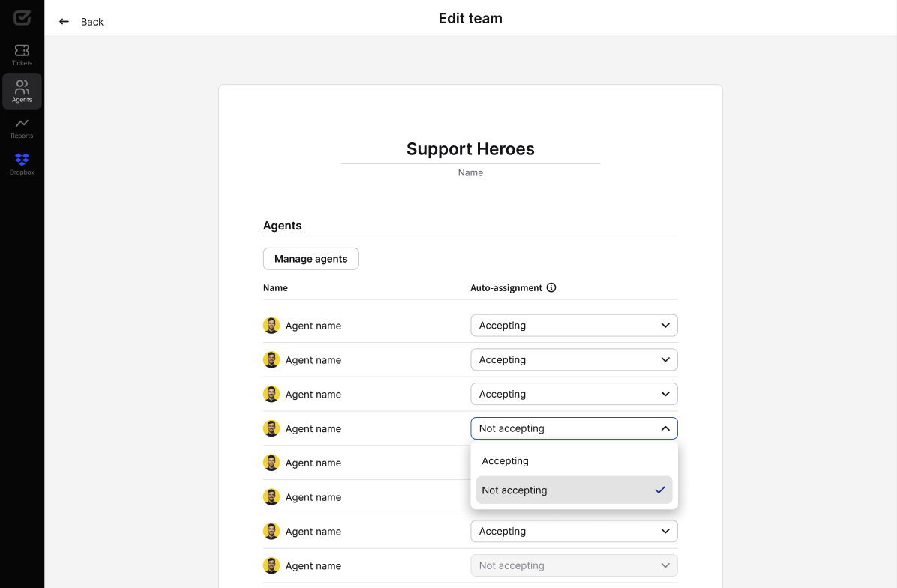The width and height of the screenshot is (897, 588).
Task: Select Accepting option in the open list
Action: pyautogui.click(x=574, y=461)
